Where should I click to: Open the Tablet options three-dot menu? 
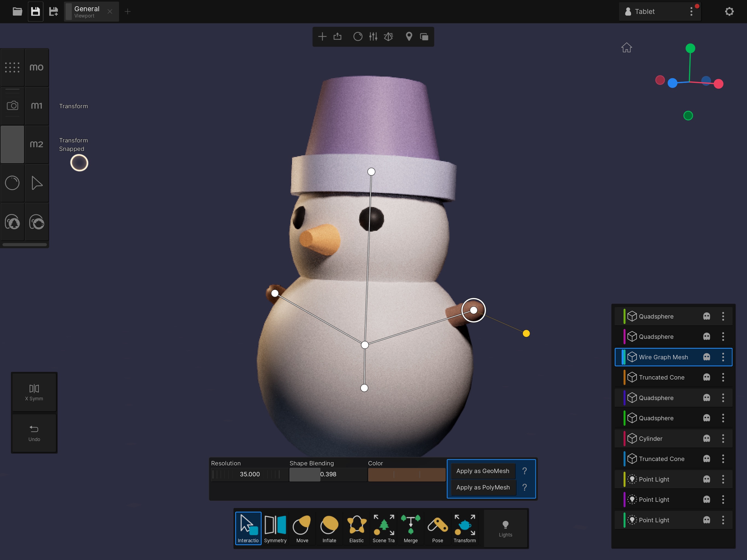coord(691,11)
